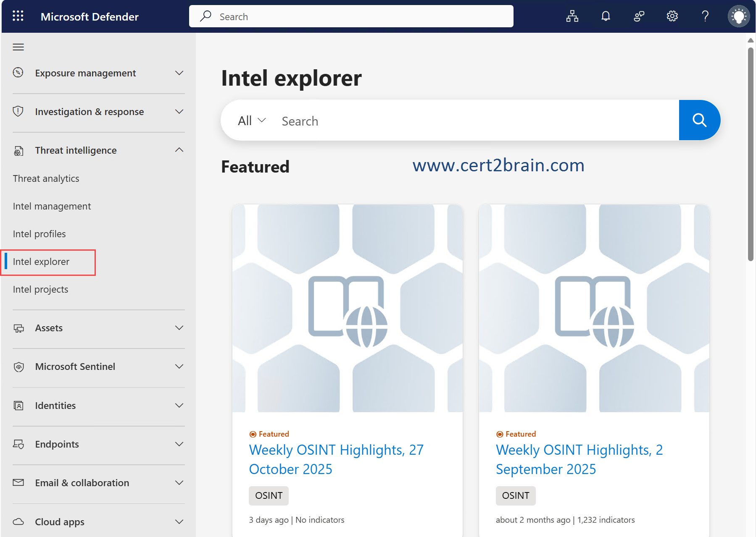Viewport: 756px width, 537px height.
Task: Click the notifications bell icon
Action: click(x=605, y=16)
